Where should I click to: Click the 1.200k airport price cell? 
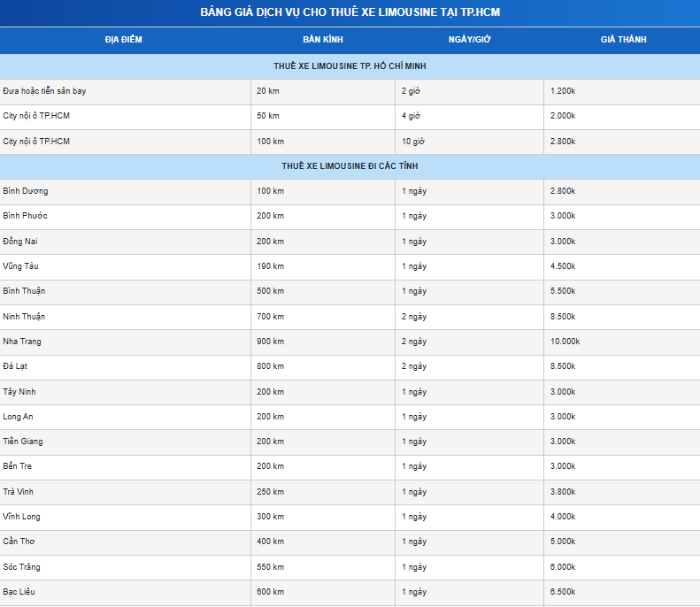click(622, 91)
